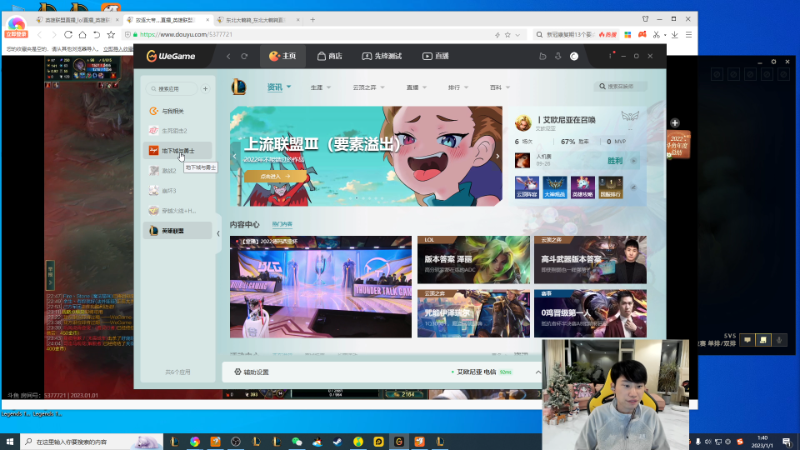This screenshot has width=800, height=450.
Task: Select 英雄联盟 in the sidebar game list
Action: 177,231
